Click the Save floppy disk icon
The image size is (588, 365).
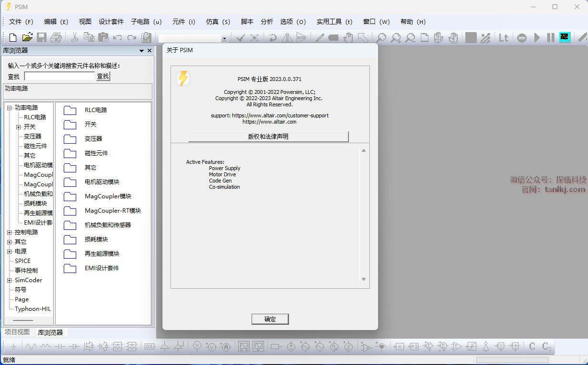pos(42,37)
